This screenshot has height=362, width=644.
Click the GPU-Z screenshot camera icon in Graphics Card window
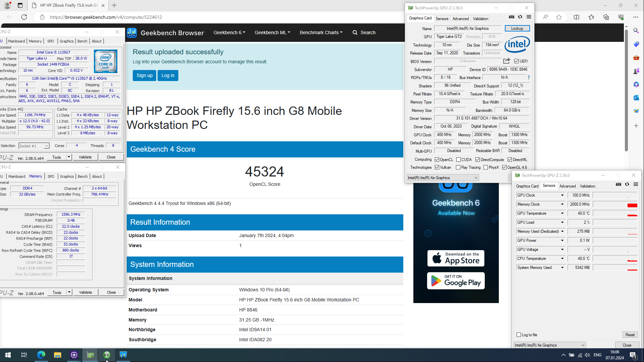pyautogui.click(x=512, y=17)
